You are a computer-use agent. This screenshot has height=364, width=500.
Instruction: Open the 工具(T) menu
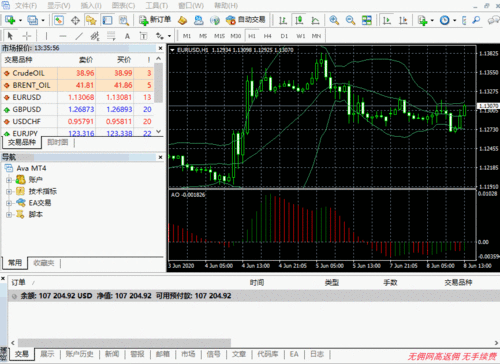pos(156,6)
